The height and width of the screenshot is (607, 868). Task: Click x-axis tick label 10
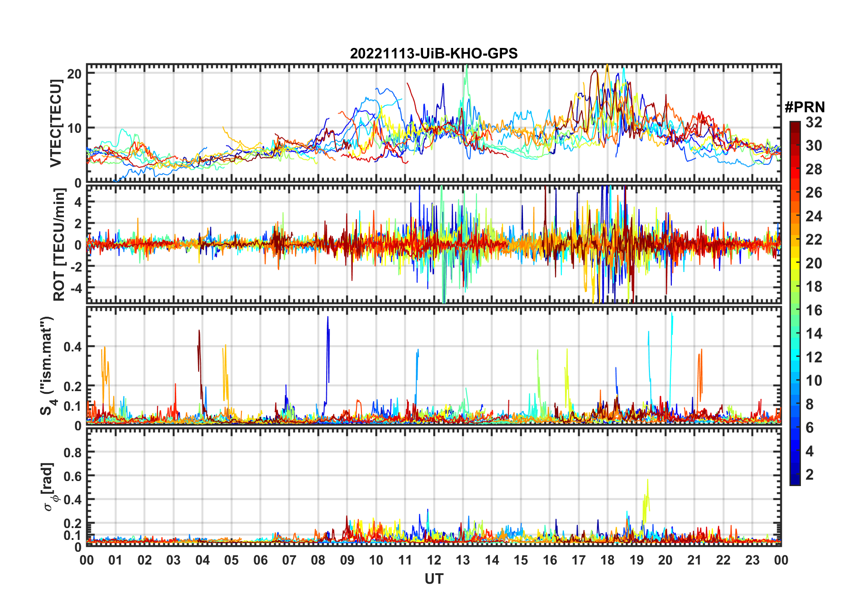(x=376, y=560)
